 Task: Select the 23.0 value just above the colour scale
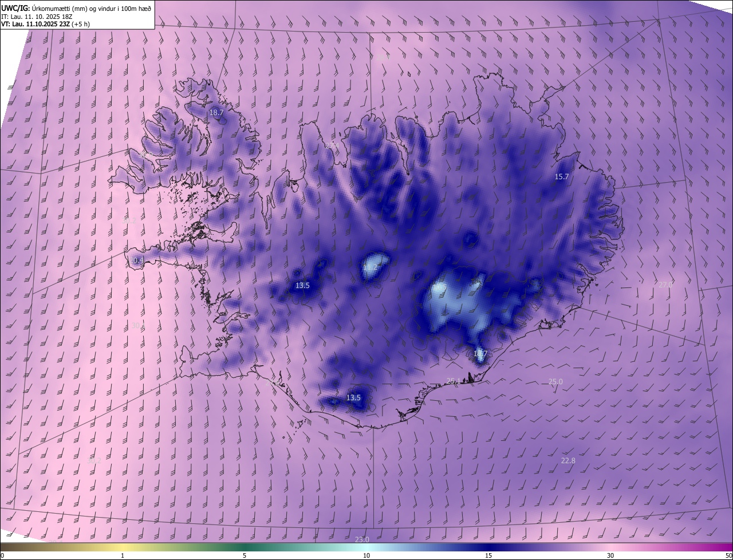pyautogui.click(x=362, y=540)
